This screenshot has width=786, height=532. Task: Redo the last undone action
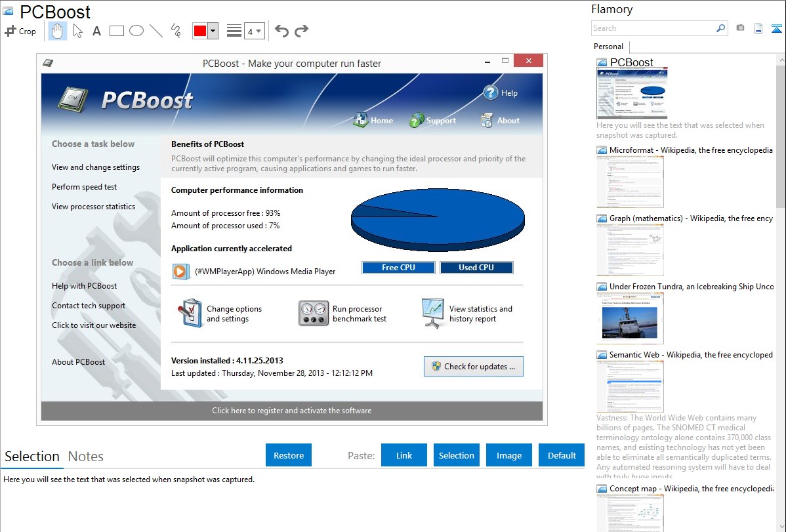pyautogui.click(x=301, y=31)
